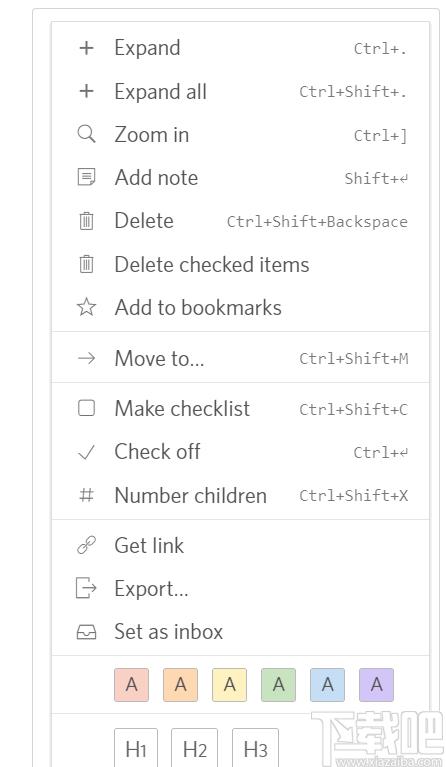Pick the purple A color swatch

(x=376, y=685)
